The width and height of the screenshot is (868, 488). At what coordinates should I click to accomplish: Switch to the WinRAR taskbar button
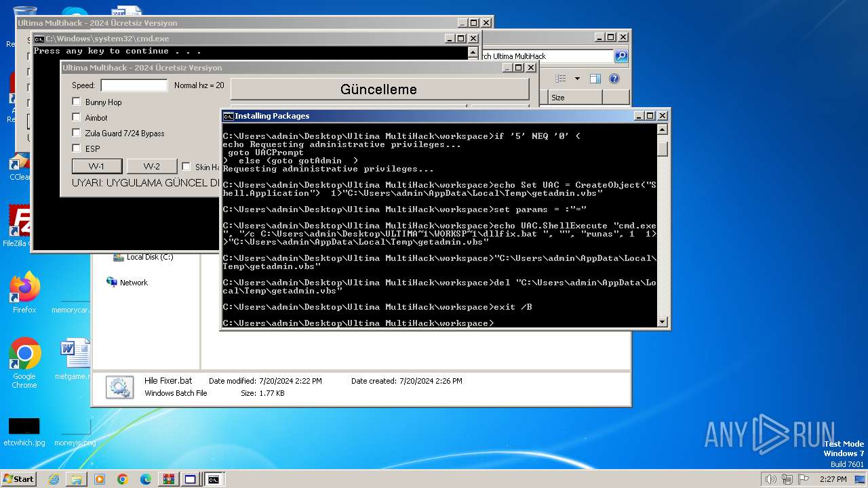pos(168,479)
